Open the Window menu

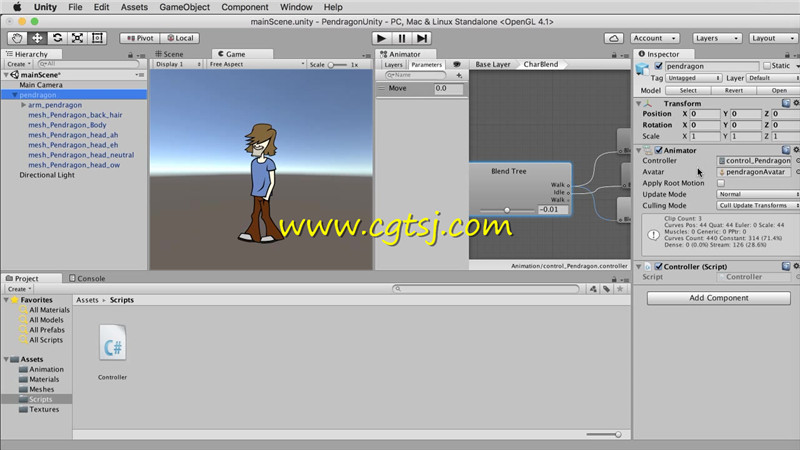296,7
